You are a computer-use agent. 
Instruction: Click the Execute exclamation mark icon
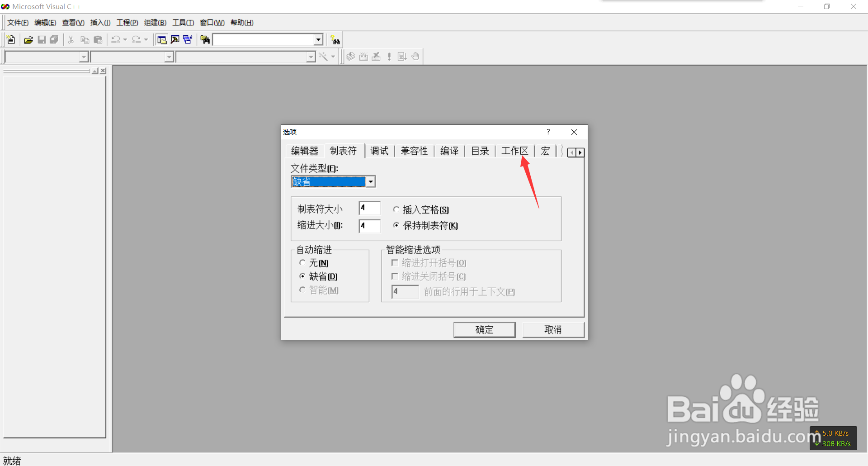coord(389,57)
